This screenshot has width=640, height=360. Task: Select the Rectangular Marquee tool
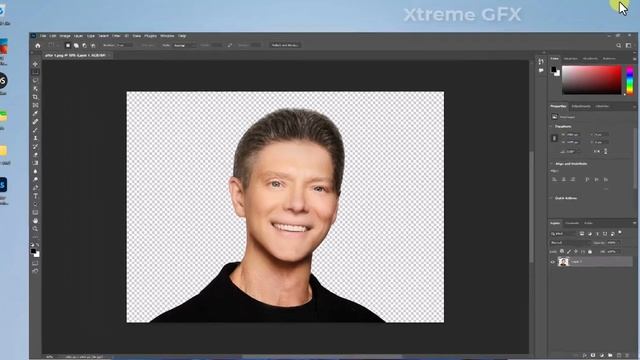pos(36,72)
